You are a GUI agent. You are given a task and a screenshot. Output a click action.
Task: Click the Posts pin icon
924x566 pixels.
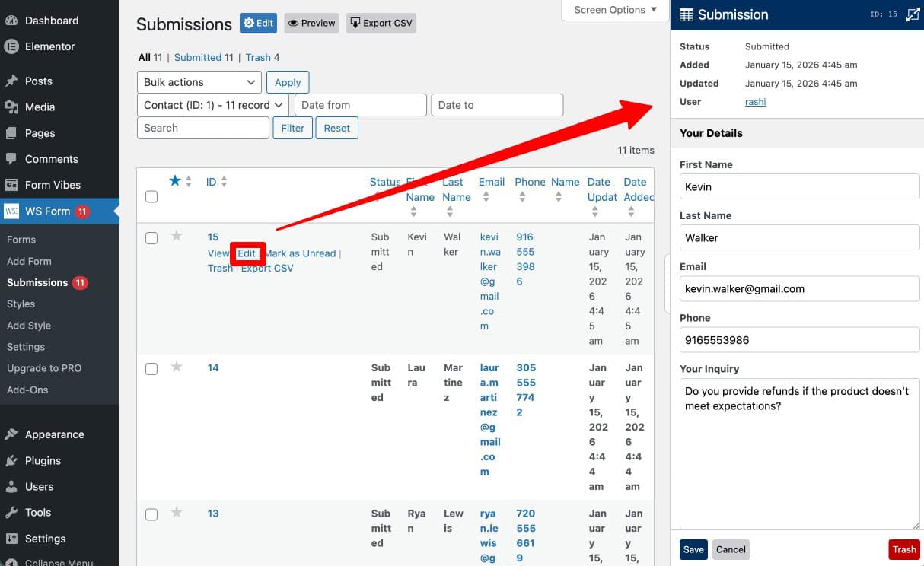[x=11, y=81]
